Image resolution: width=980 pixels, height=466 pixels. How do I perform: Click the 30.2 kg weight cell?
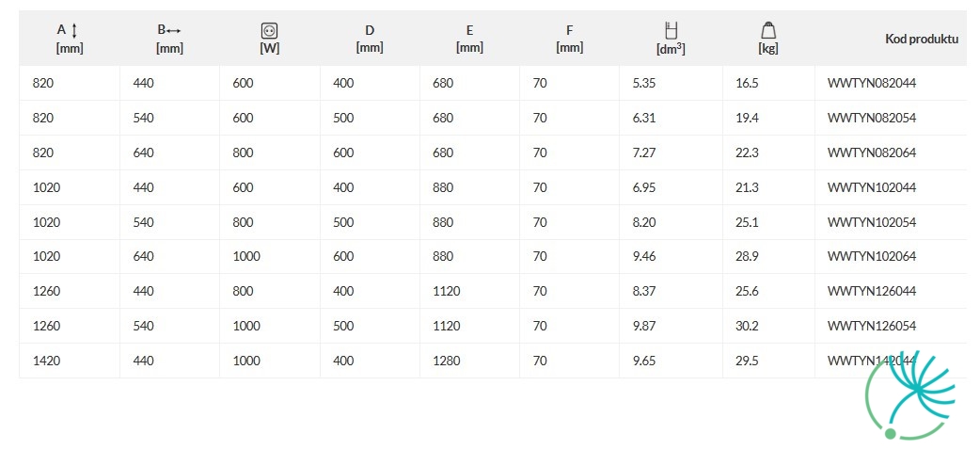coord(747,326)
